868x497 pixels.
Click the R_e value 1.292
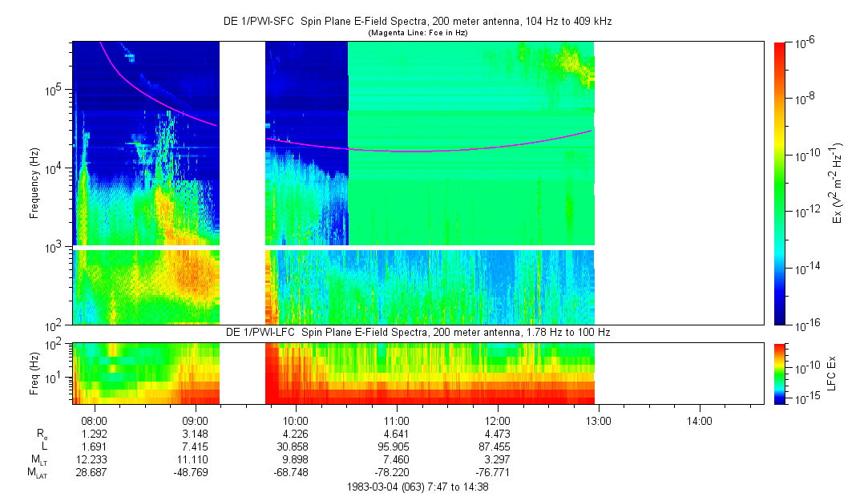click(x=95, y=433)
